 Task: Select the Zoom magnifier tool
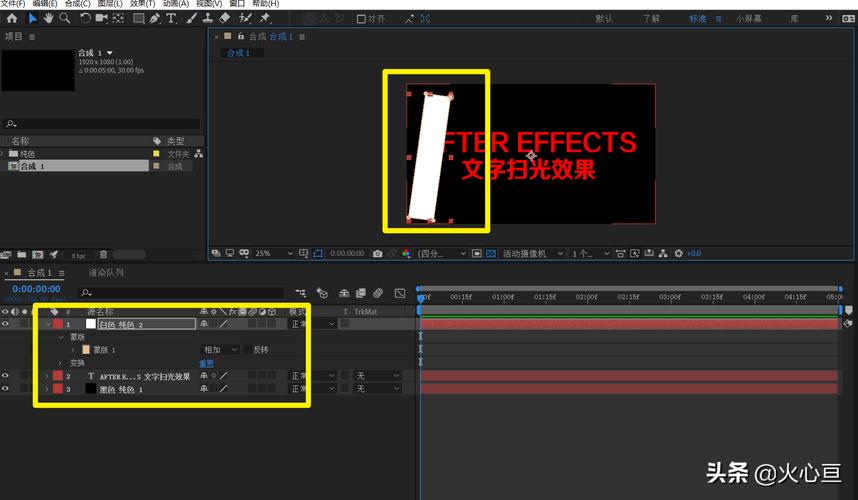pyautogui.click(x=65, y=18)
